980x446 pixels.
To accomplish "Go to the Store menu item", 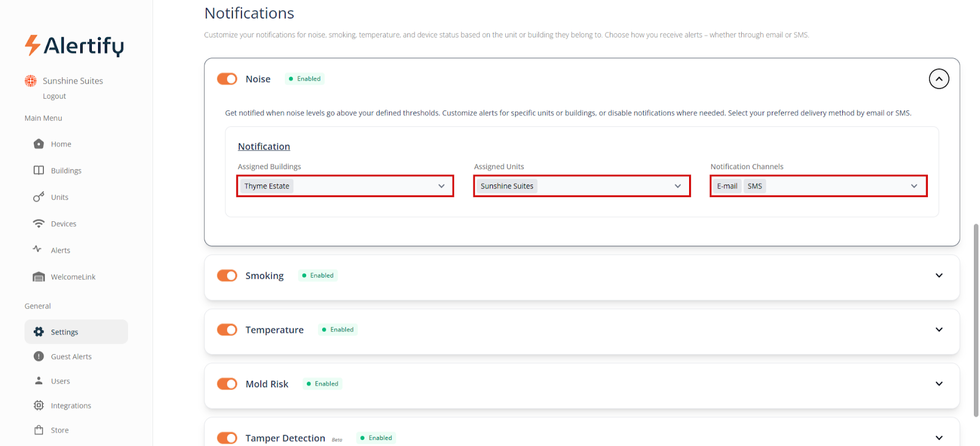I will [x=59, y=430].
